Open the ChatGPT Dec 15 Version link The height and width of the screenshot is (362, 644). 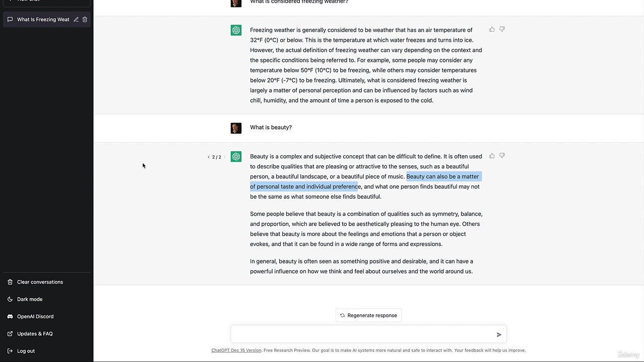[x=236, y=350]
